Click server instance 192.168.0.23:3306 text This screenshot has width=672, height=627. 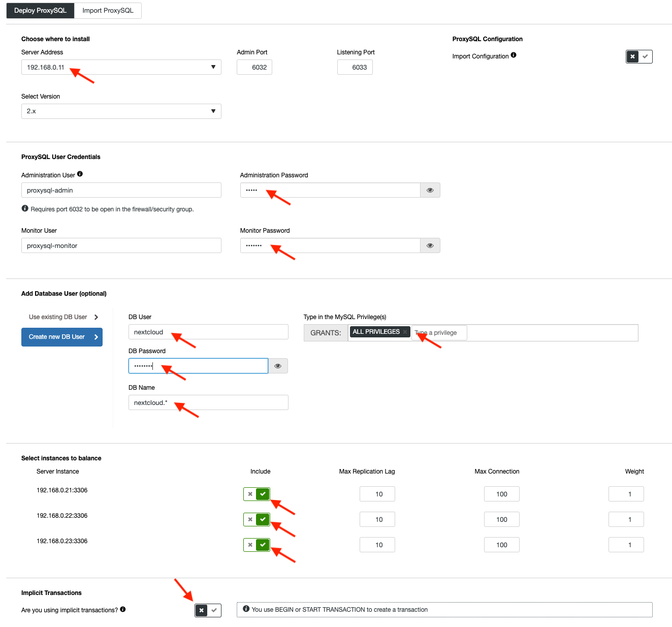coord(62,541)
